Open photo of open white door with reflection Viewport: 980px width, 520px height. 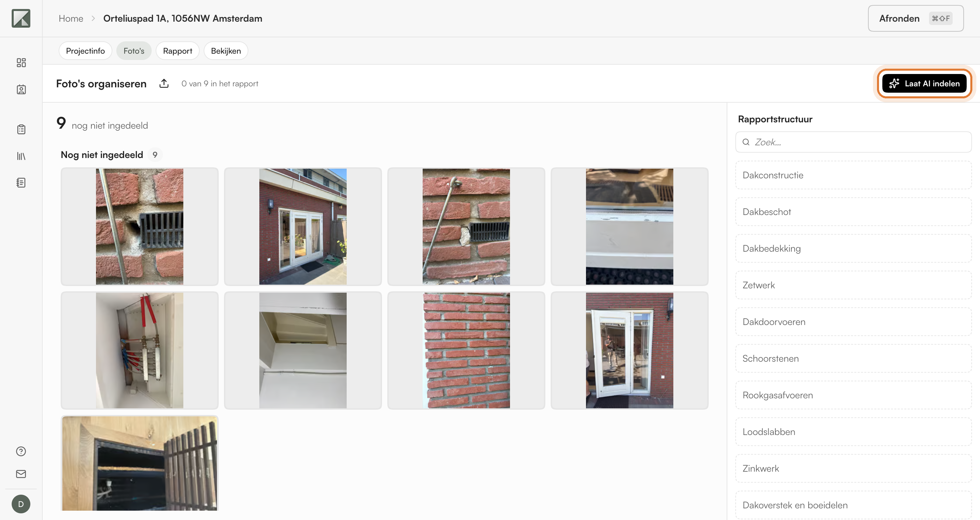(x=630, y=350)
